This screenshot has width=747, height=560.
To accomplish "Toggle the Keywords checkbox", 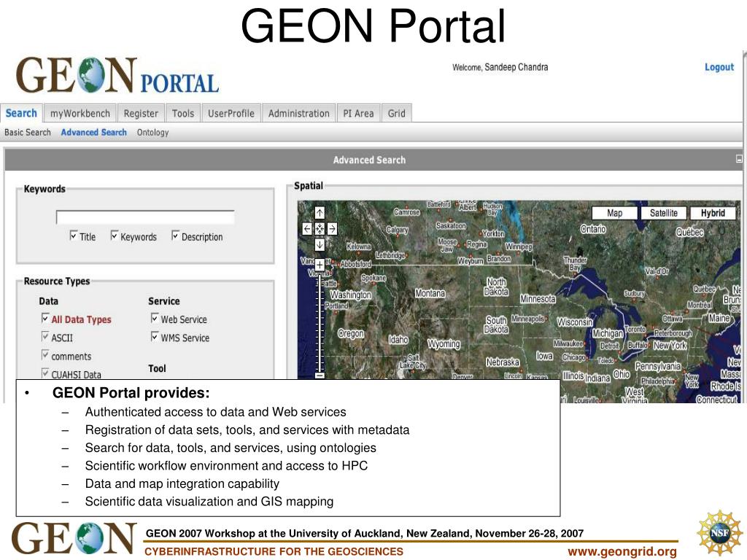I will click(115, 236).
